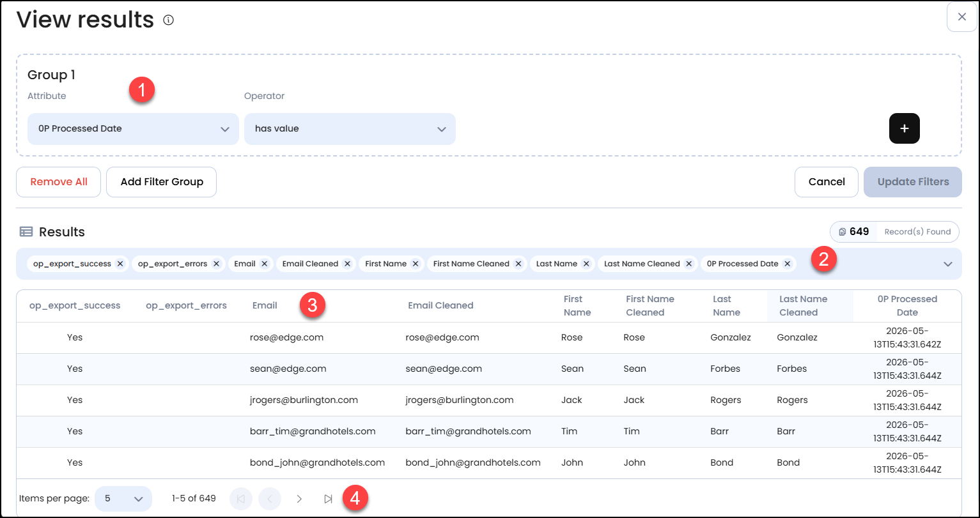
Task: Open the Operator dropdown has value
Action: (350, 129)
